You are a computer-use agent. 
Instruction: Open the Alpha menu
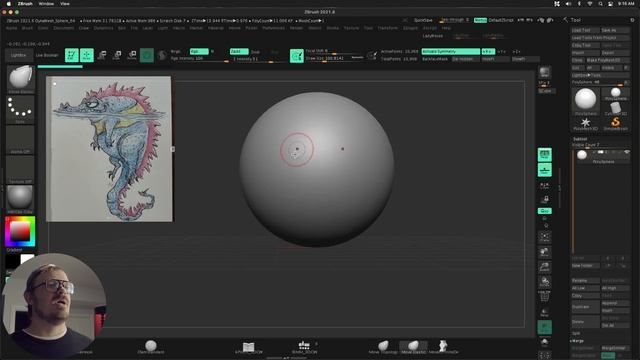pos(11,28)
